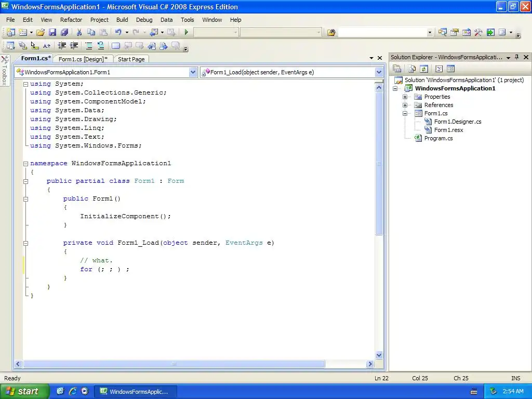Click the Open File folder icon
532x399 pixels.
41,32
